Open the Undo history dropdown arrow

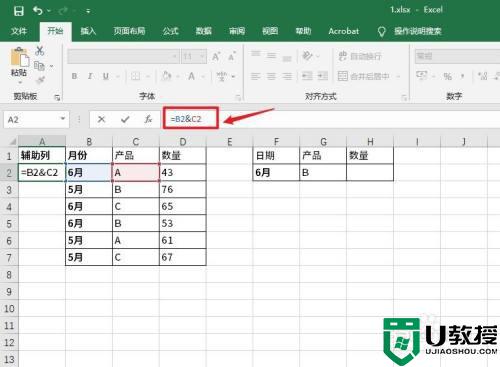click(x=49, y=11)
